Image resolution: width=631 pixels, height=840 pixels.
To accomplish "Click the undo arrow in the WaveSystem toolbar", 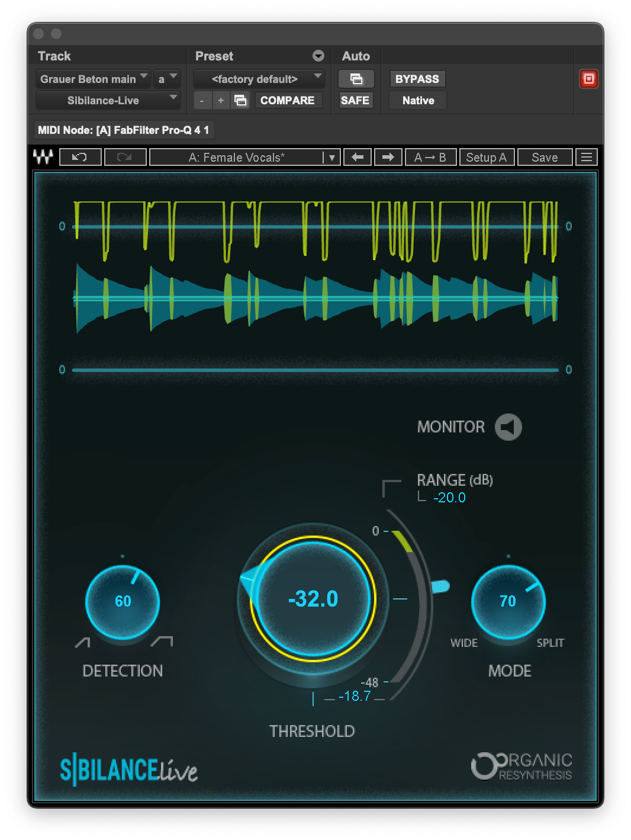I will click(x=81, y=156).
